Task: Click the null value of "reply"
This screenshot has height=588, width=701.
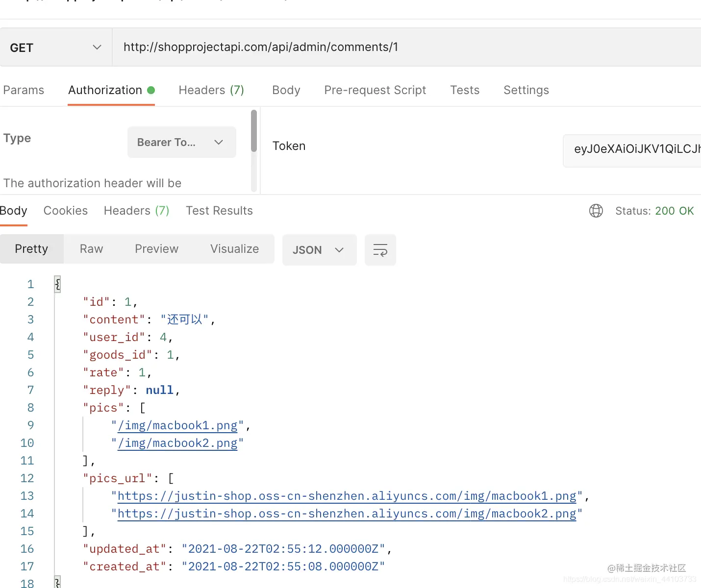Action: tap(160, 390)
